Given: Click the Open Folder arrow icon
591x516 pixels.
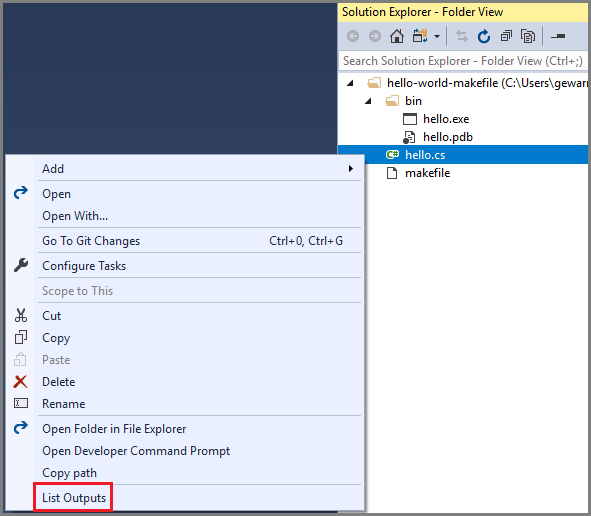Looking at the screenshot, I should click(21, 427).
